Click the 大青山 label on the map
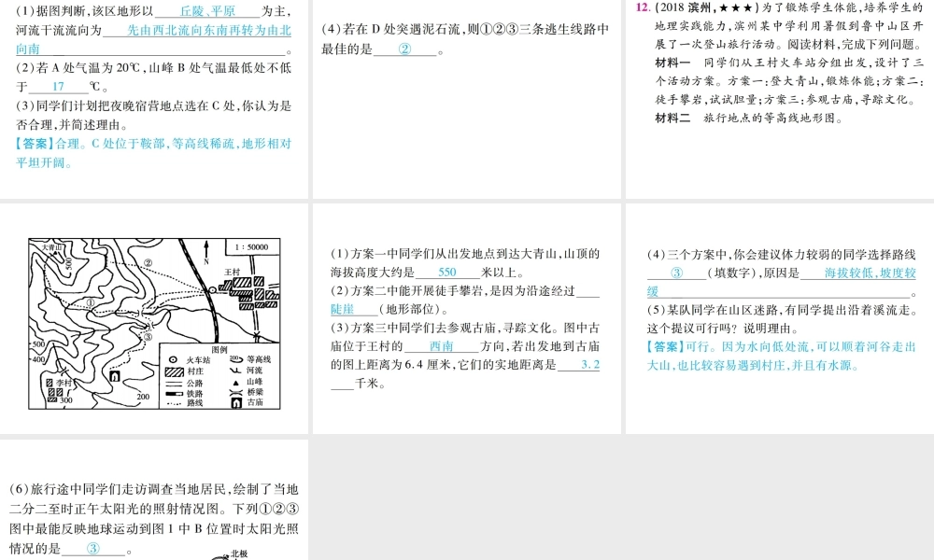The width and height of the screenshot is (934, 560). [51, 247]
